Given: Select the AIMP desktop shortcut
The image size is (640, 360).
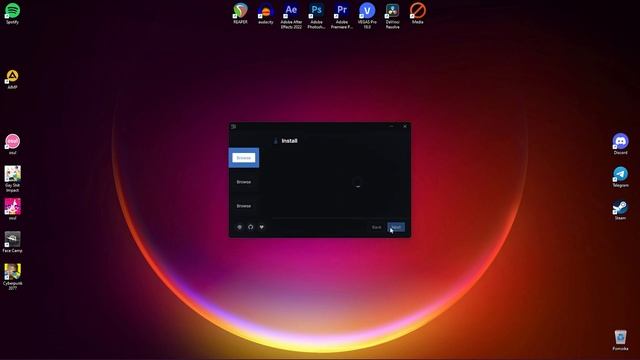Looking at the screenshot, I should (x=12, y=79).
